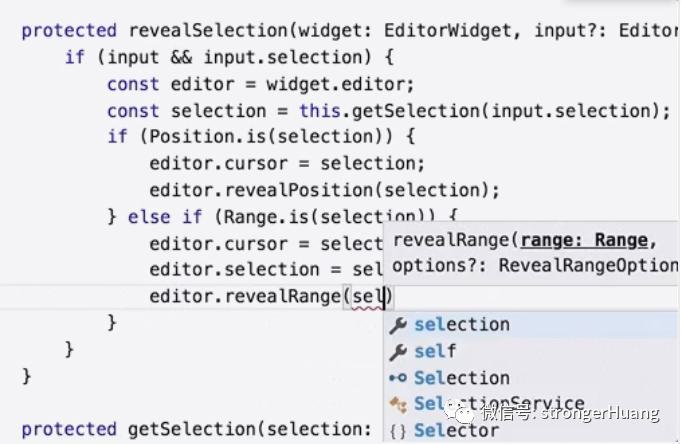Screen dimensions: 681x444
Task: Click the 'revealSelection' method name
Action: point(208,30)
